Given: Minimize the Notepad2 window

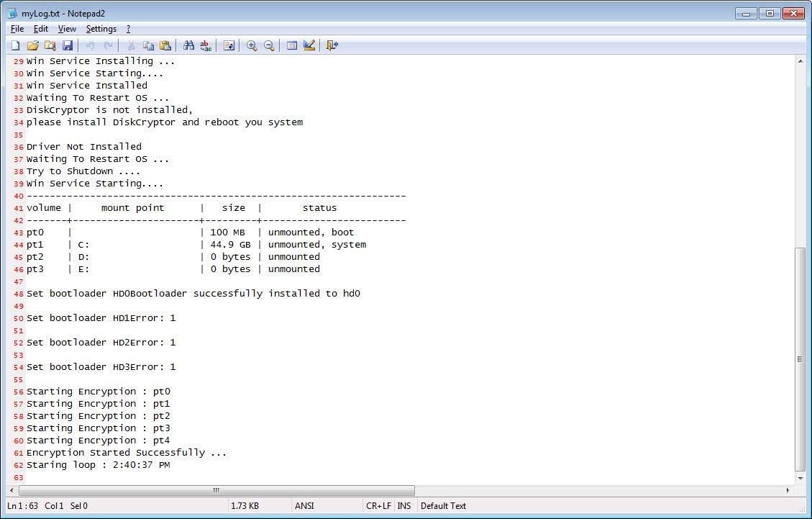Looking at the screenshot, I should [x=747, y=14].
